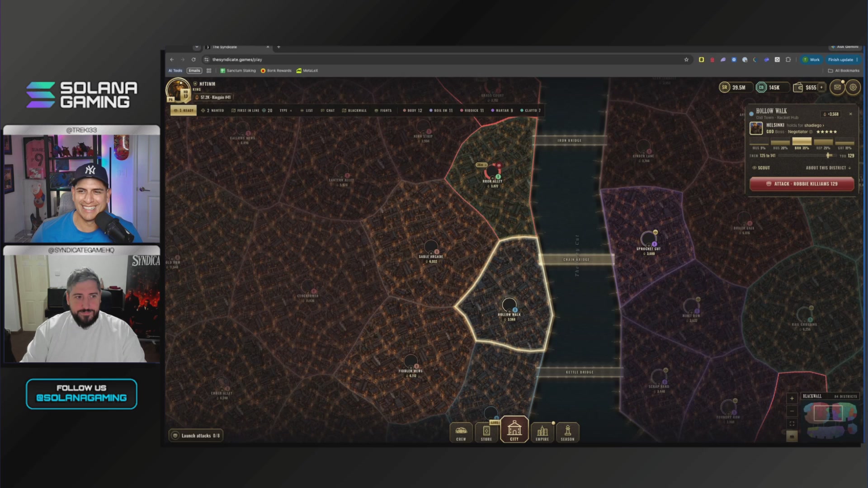Screen dimensions: 868x488
Task: Open the mailbox envelope icon
Action: point(837,87)
